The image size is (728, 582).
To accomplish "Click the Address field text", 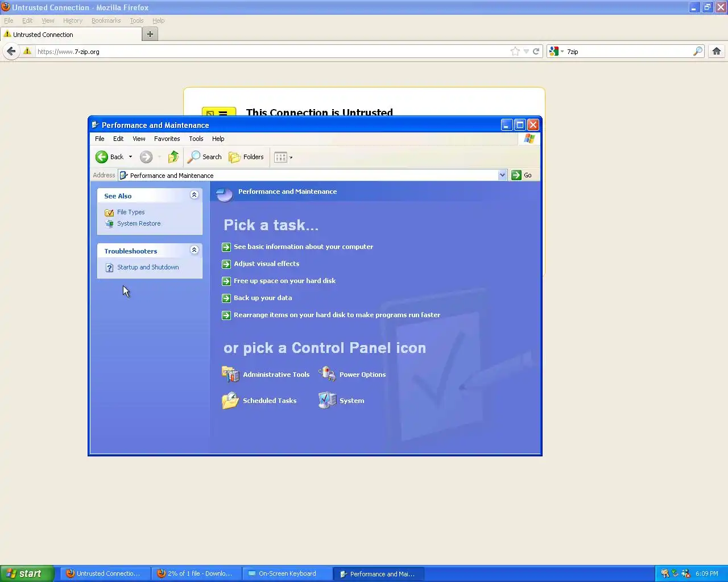I will 172,176.
